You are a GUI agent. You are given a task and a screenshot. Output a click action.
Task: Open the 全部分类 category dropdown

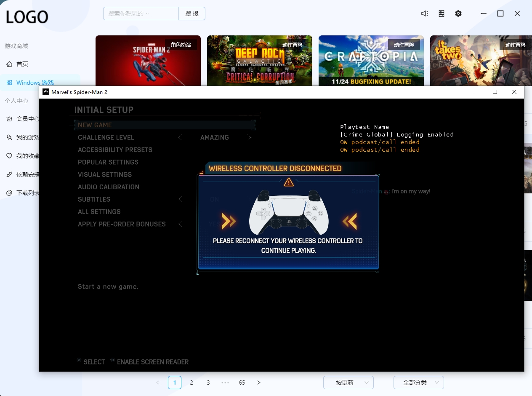coord(419,383)
